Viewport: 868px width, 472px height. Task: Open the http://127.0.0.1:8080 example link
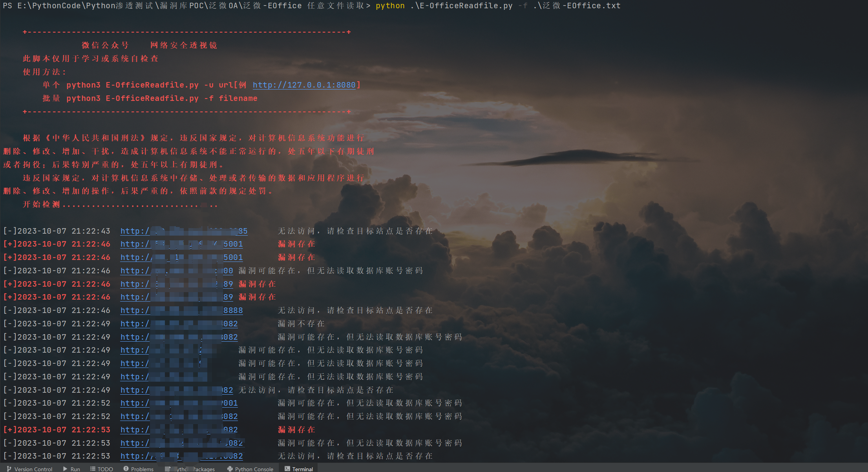pos(304,85)
